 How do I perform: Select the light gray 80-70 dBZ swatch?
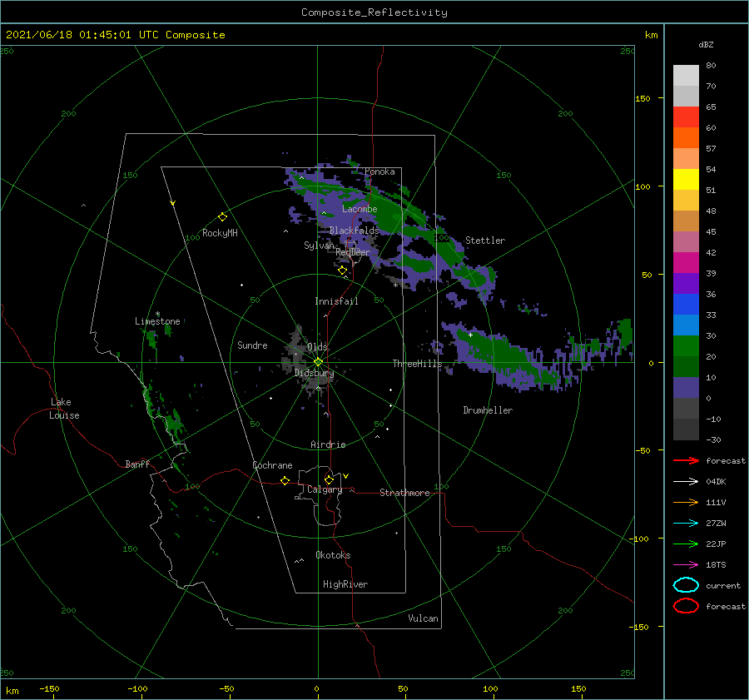click(686, 76)
